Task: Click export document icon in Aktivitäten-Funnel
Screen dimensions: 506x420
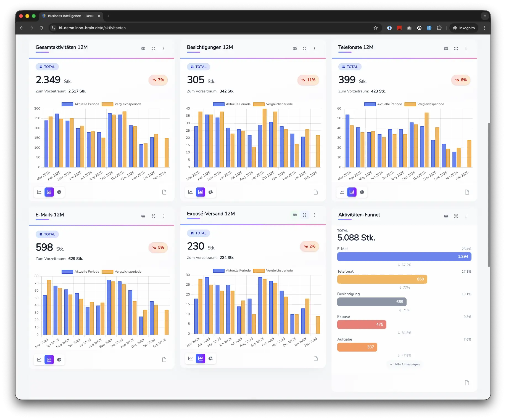Action: pos(467,383)
